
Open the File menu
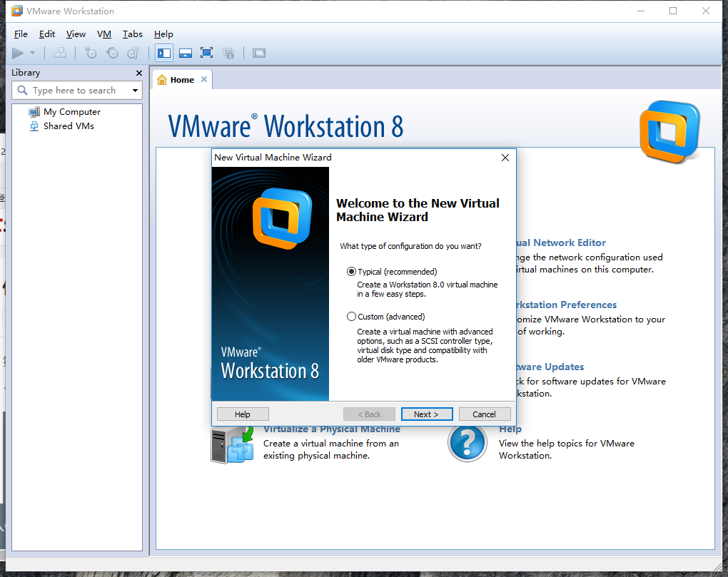pyautogui.click(x=21, y=34)
